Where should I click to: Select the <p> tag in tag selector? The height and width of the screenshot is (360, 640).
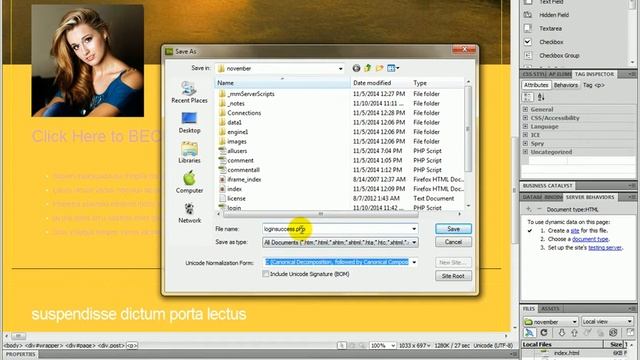pos(132,345)
